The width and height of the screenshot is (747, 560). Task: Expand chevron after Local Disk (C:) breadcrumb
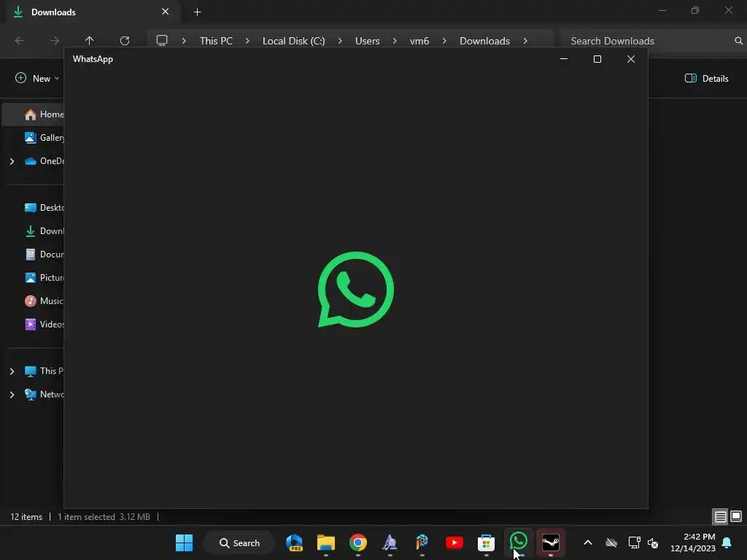[x=340, y=41]
